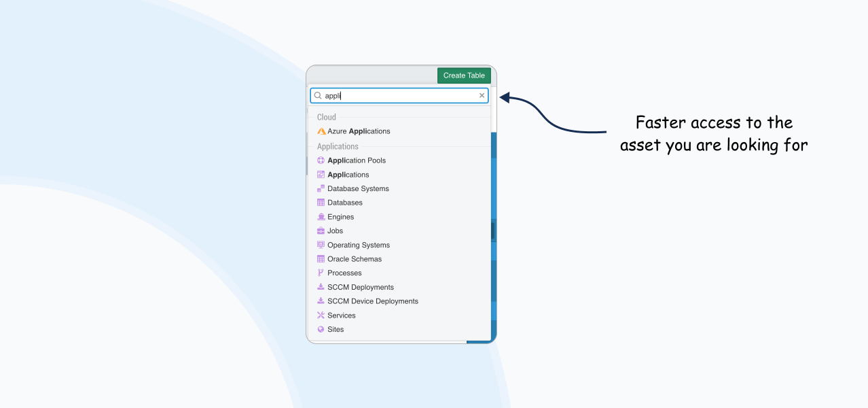Click the SCCM Device Deployments icon
This screenshot has height=408, width=868.
point(321,301)
